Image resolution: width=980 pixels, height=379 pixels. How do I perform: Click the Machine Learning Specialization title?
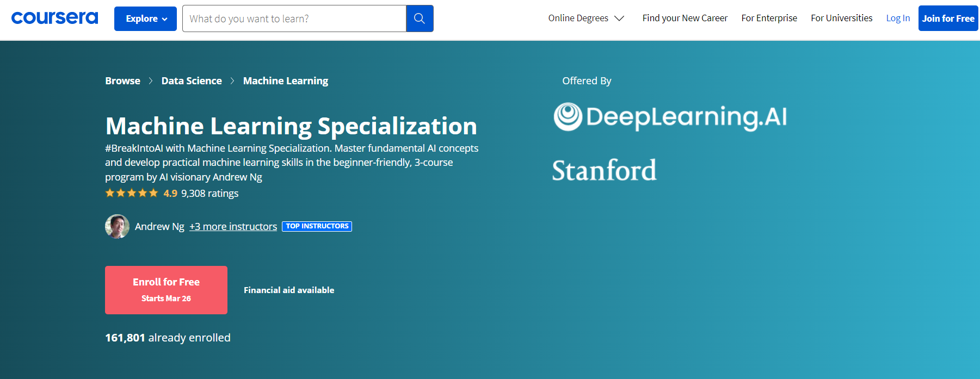point(291,126)
